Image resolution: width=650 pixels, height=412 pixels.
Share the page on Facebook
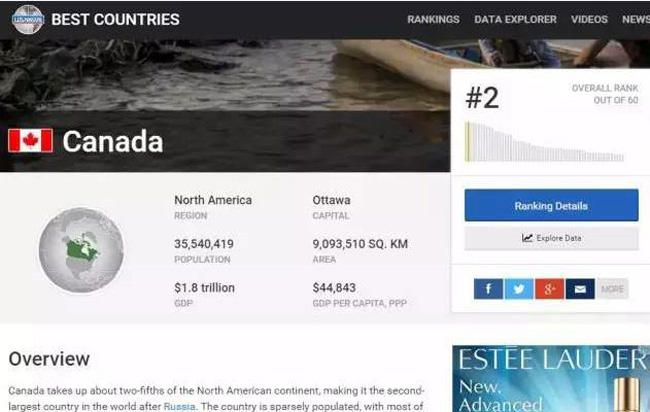(488, 289)
